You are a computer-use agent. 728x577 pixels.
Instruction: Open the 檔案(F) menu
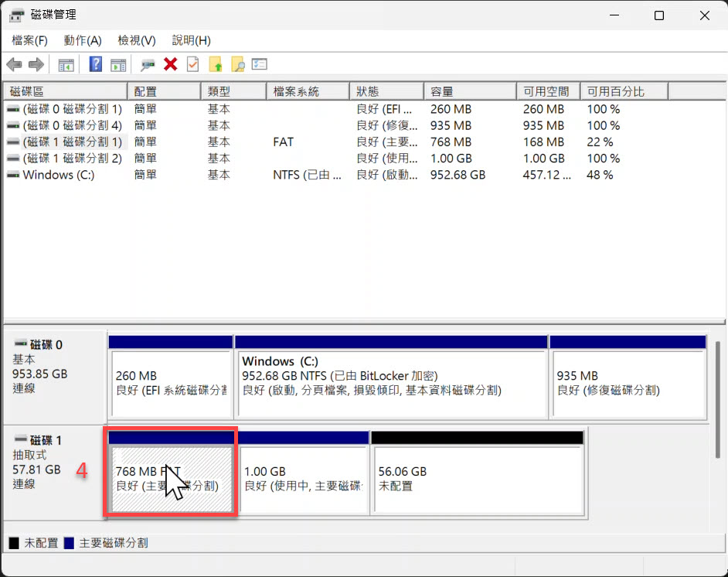click(29, 40)
